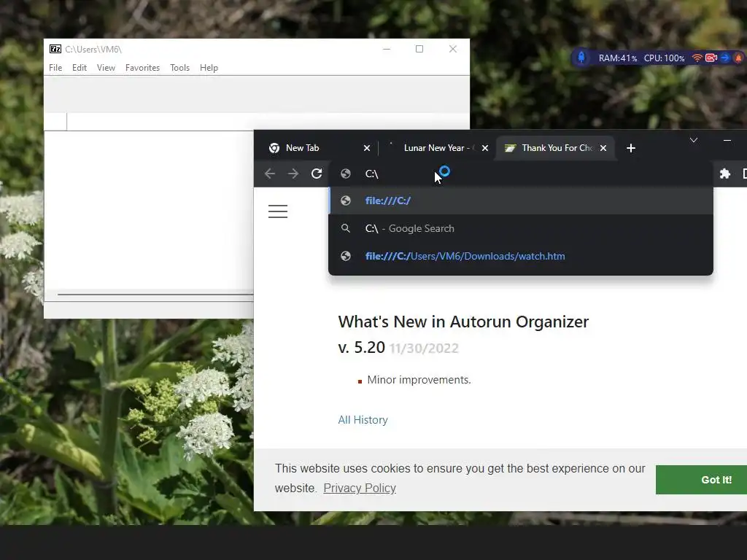
Task: Open a new browser tab with plus button
Action: pyautogui.click(x=631, y=148)
